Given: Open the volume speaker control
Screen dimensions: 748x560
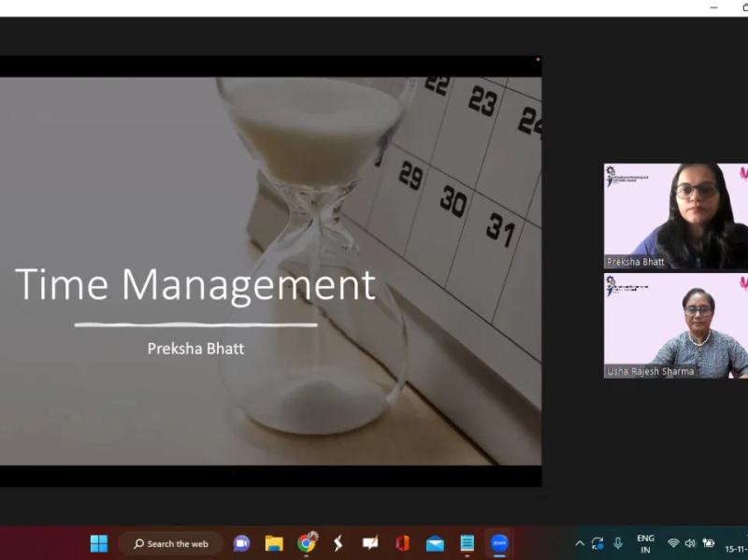Looking at the screenshot, I should 690,543.
